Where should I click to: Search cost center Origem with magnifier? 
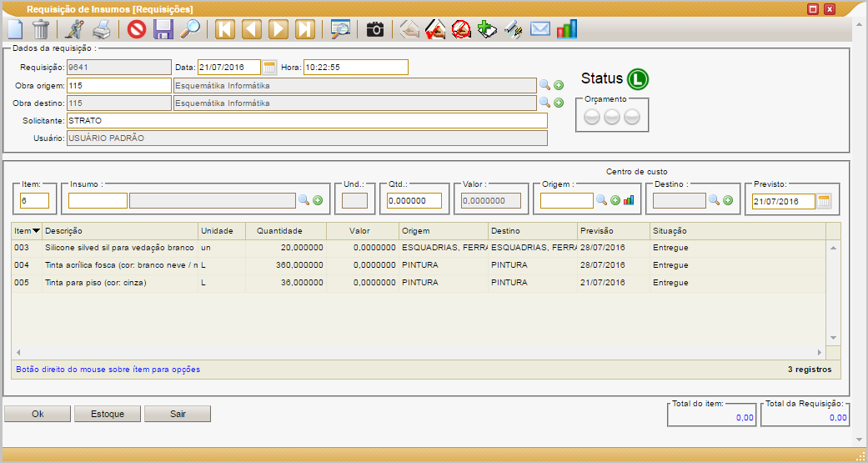[x=602, y=200]
